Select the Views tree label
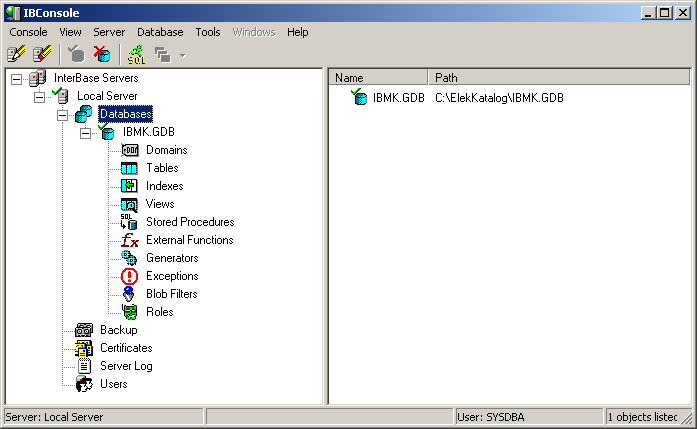 click(x=160, y=204)
